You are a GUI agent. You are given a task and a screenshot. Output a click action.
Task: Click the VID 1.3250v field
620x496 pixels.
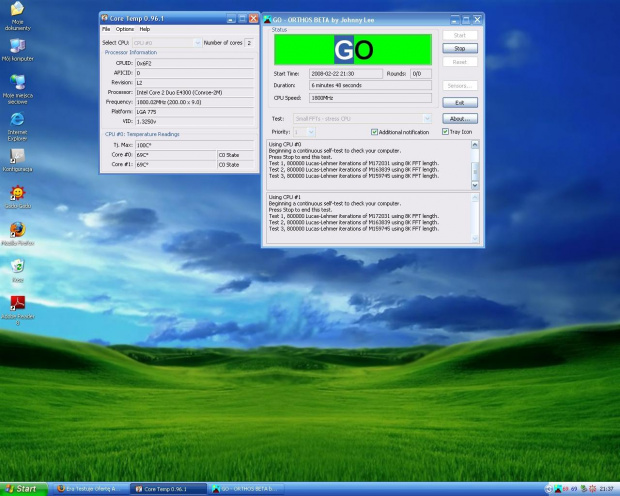click(x=195, y=121)
